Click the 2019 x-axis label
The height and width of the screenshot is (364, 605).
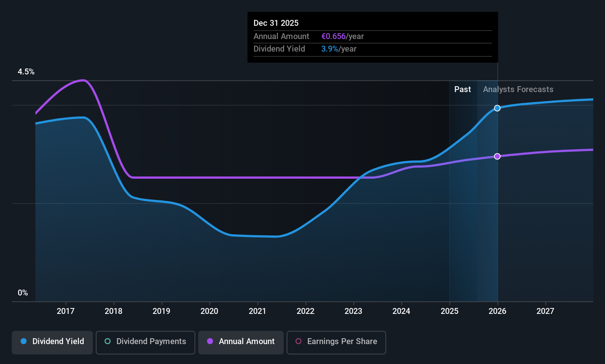tap(161, 311)
